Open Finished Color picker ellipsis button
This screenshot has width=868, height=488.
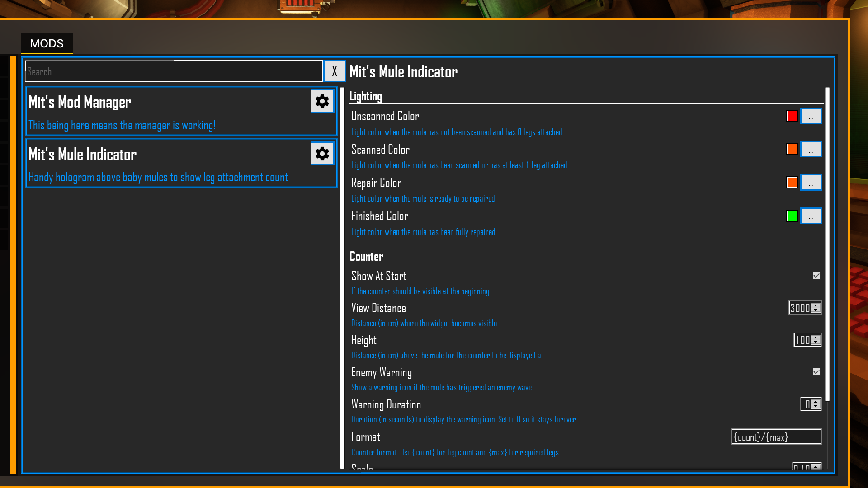(811, 216)
